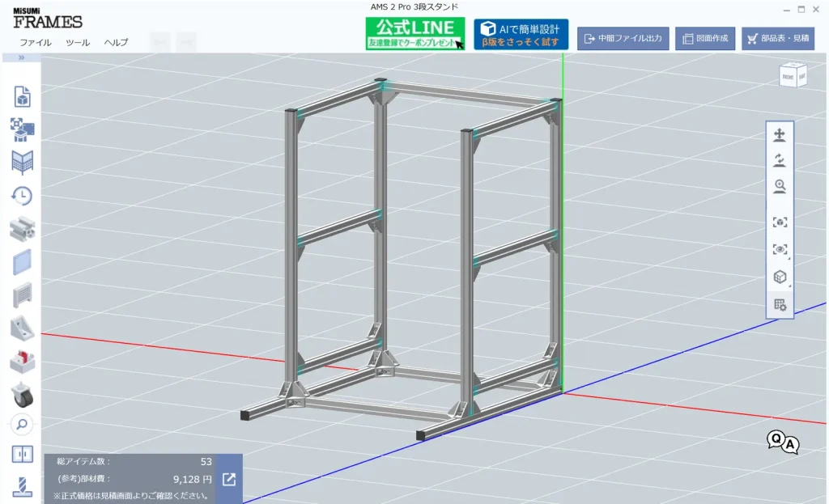Expand cost details via pop-out arrow
The width and height of the screenshot is (829, 504).
point(229,479)
